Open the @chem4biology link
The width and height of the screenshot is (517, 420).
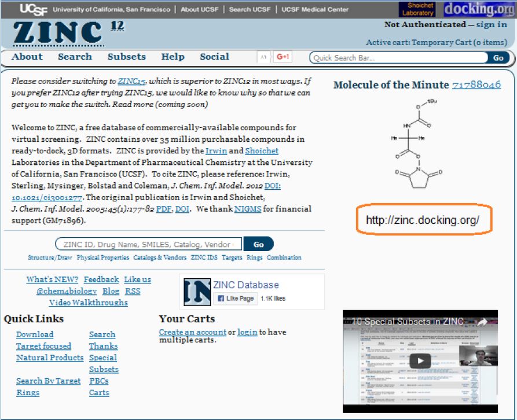pyautogui.click(x=67, y=291)
